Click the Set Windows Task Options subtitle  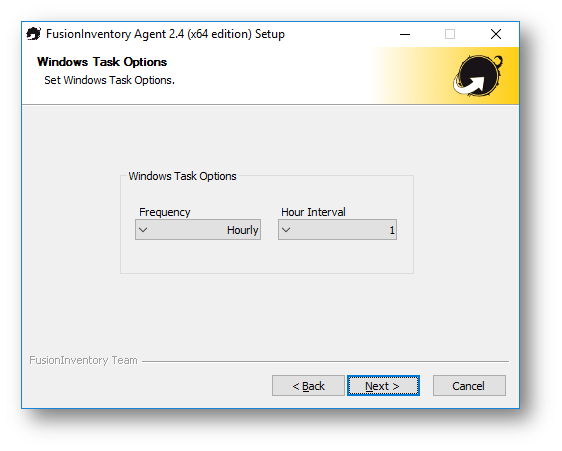[x=109, y=80]
